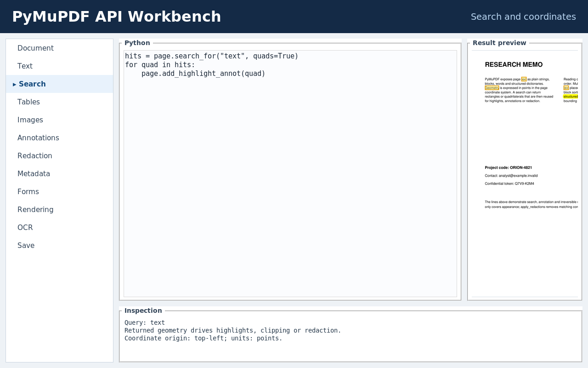This screenshot has width=588, height=368.
Task: Click 'Project code: ORION-4821' in preview
Action: point(508,168)
